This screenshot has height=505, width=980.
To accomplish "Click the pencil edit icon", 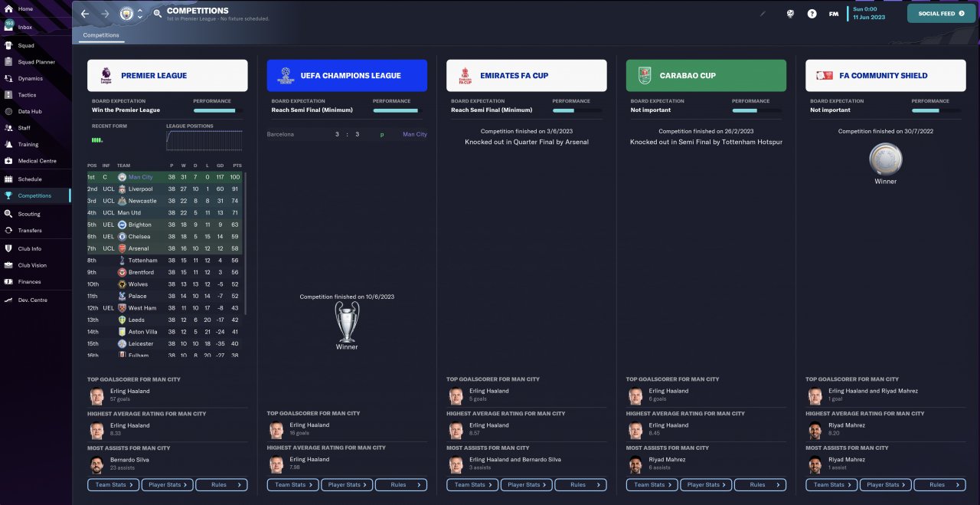I will tap(763, 14).
